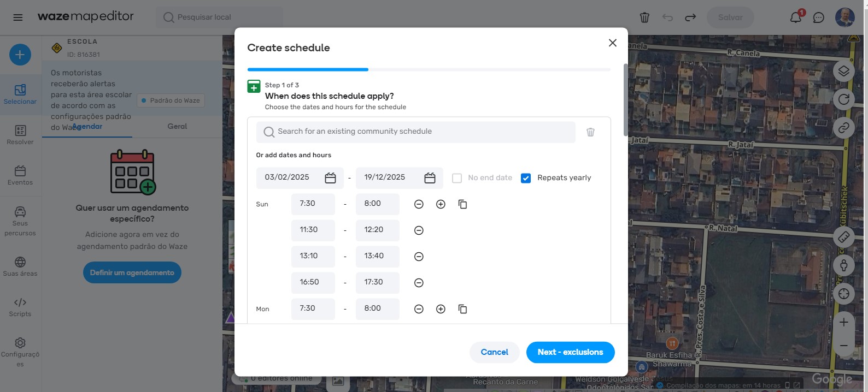Screen dimensions: 868x392
Task: Remove the Sunday 16:50 time slot
Action: click(419, 283)
